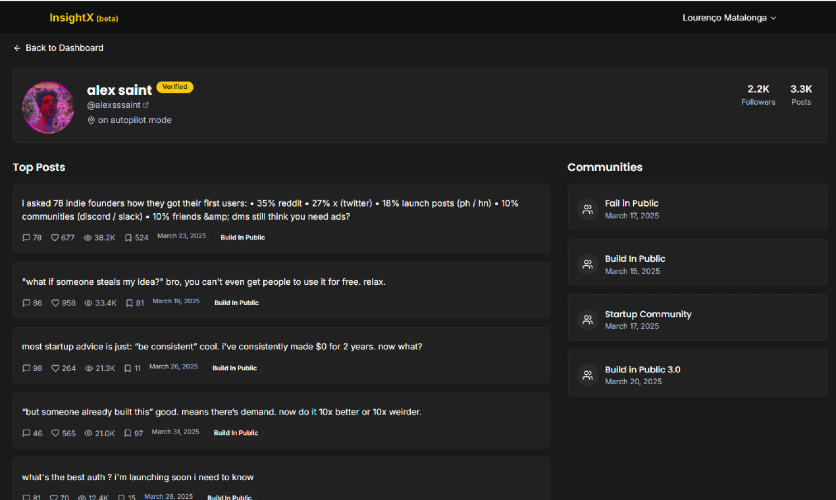The width and height of the screenshot is (836, 500).
Task: Click the 'Top Posts' heading
Action: [39, 167]
